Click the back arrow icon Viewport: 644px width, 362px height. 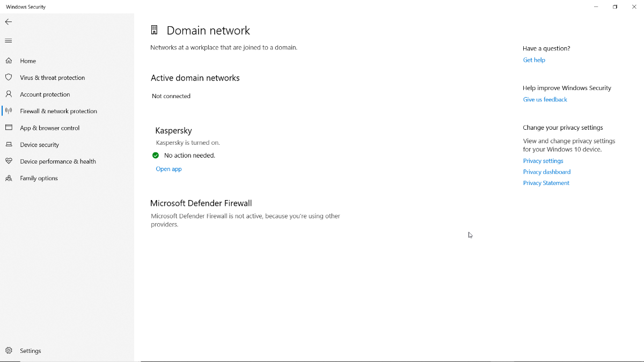(x=9, y=22)
